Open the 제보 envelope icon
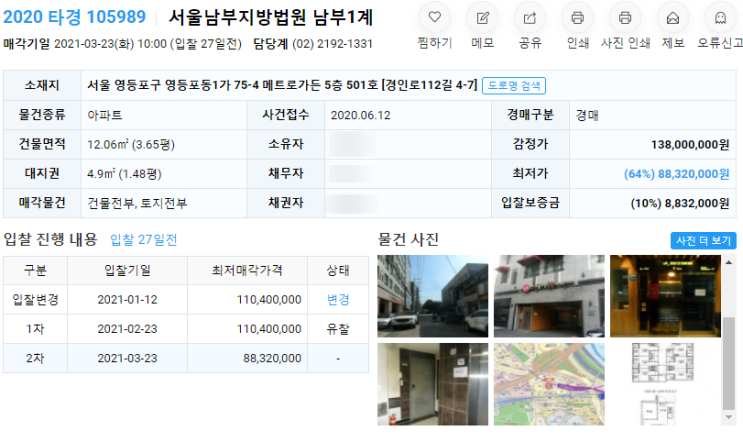Image resolution: width=743 pixels, height=442 pixels. click(x=673, y=18)
